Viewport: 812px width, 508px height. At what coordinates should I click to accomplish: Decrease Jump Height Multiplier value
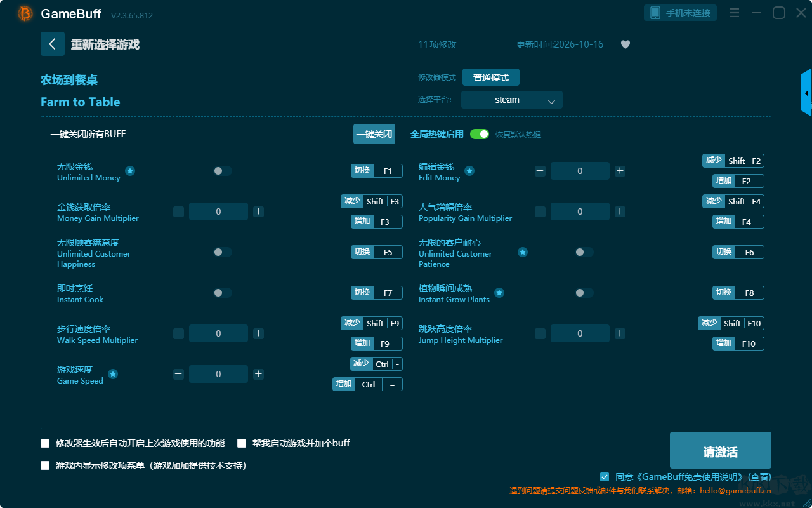[x=540, y=333]
